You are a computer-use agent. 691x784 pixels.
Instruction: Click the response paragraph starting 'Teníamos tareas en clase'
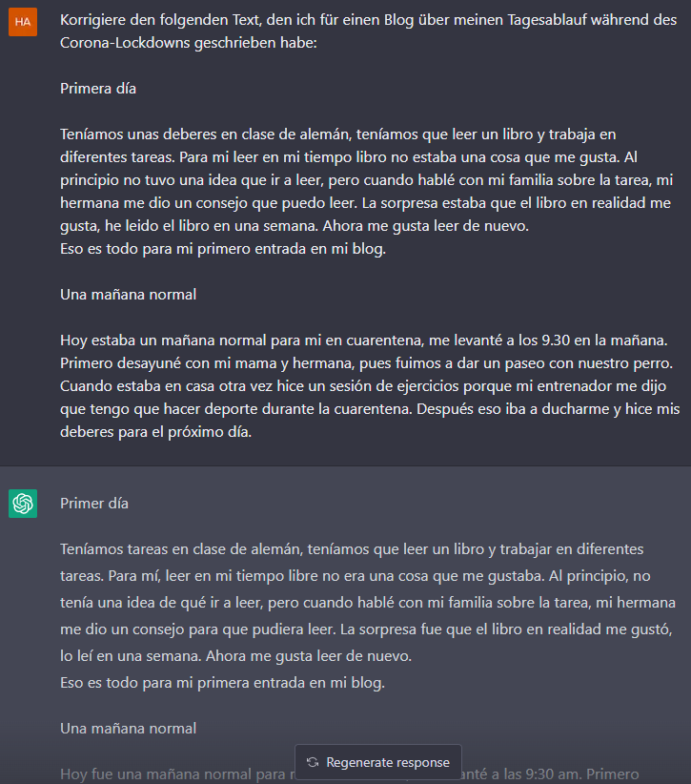[368, 603]
